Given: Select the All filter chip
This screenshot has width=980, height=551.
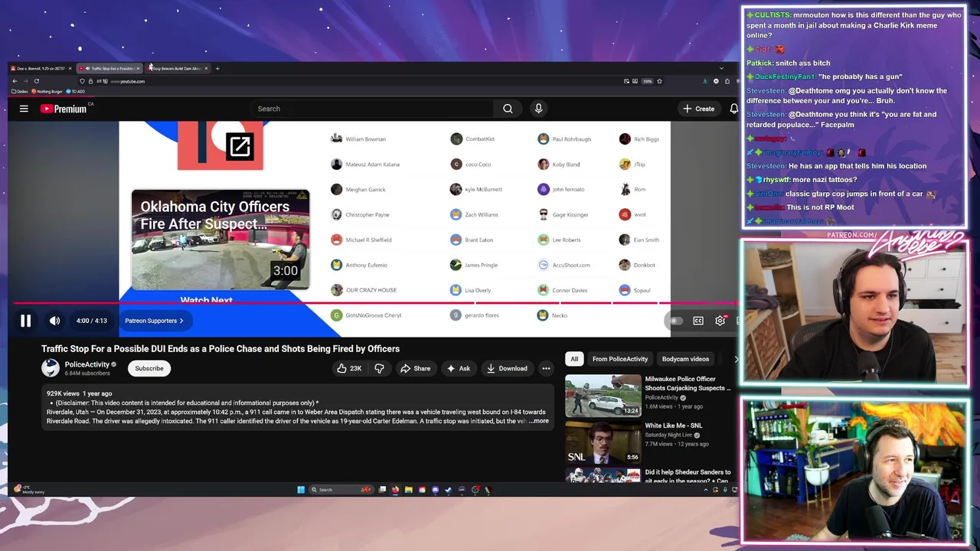Looking at the screenshot, I should (574, 359).
